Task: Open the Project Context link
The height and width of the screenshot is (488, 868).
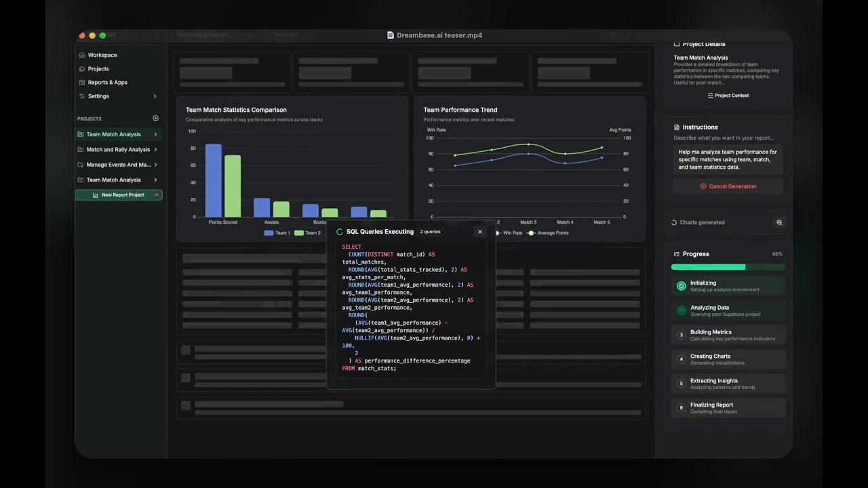Action: point(728,96)
